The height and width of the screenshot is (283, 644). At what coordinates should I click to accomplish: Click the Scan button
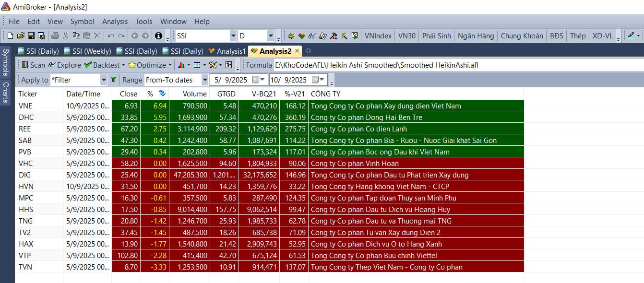click(x=33, y=65)
